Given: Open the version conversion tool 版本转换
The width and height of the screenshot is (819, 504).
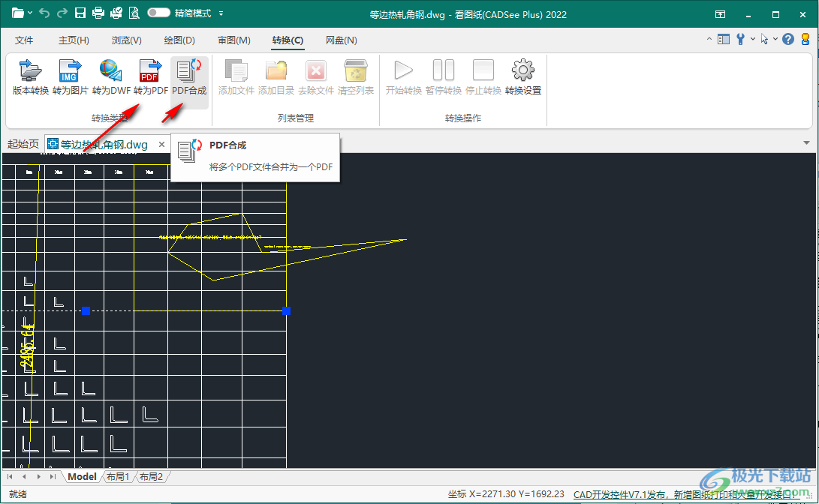Looking at the screenshot, I should pyautogui.click(x=30, y=77).
